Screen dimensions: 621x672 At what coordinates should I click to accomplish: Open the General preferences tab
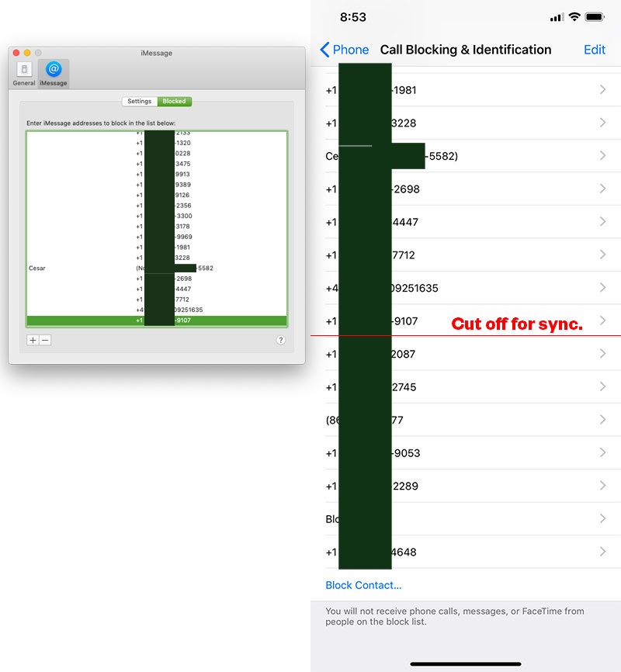pos(24,74)
